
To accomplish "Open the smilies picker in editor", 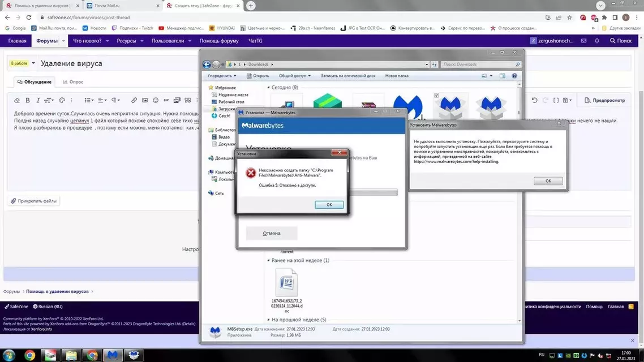I will [156, 100].
